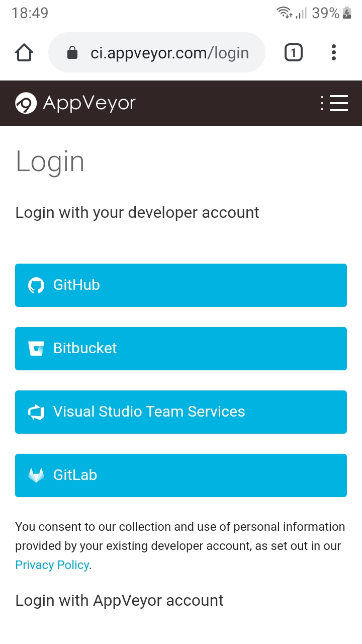Tap the Bitbucket bucket icon
The width and height of the screenshot is (362, 644).
pyautogui.click(x=36, y=348)
